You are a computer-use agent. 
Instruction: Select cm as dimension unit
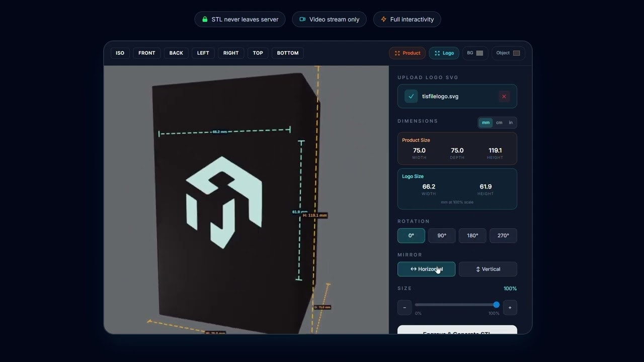coord(499,123)
